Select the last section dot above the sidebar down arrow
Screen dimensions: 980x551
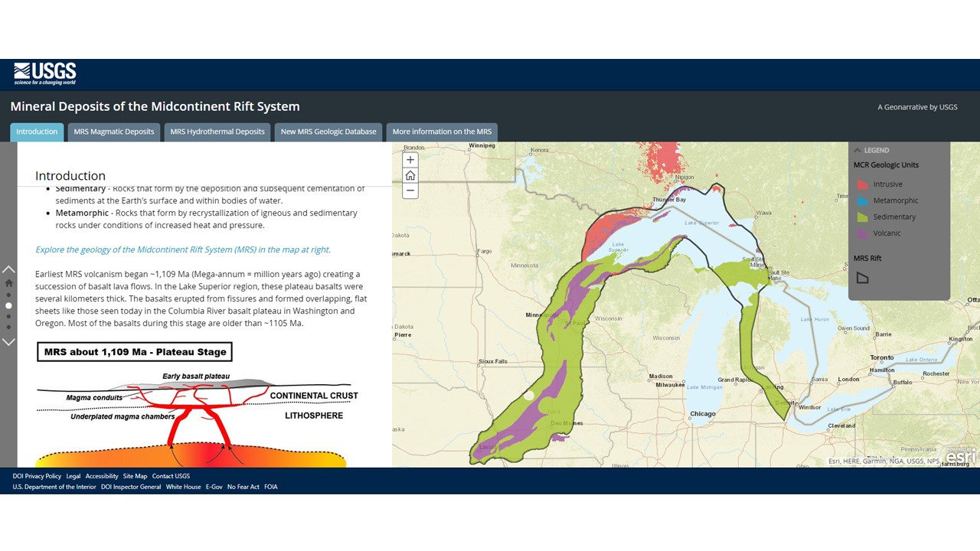(8, 327)
